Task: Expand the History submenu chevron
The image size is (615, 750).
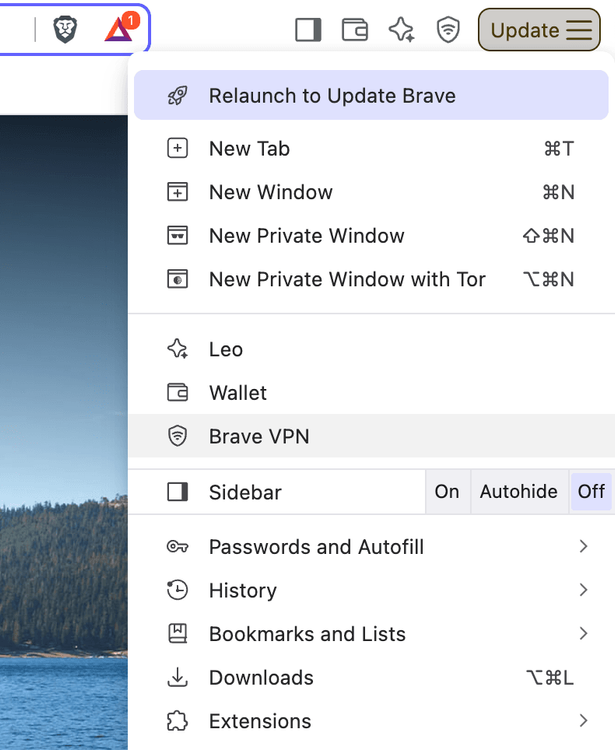Action: 583,590
